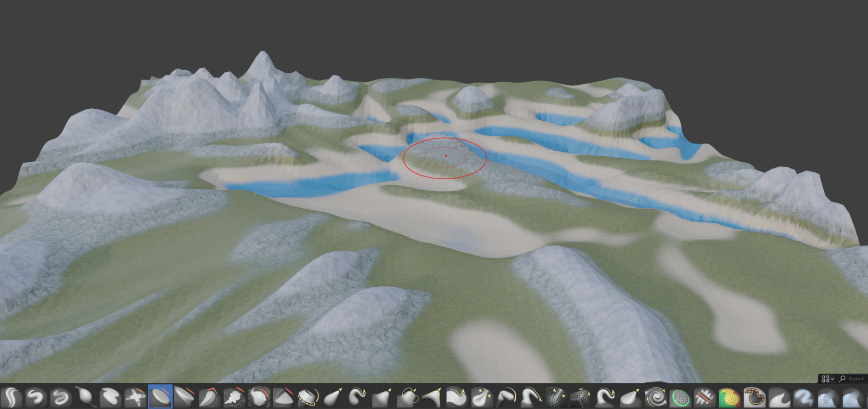Select the teardrop-shaped Inflate brush
The height and width of the screenshot is (409, 868).
(x=85, y=397)
